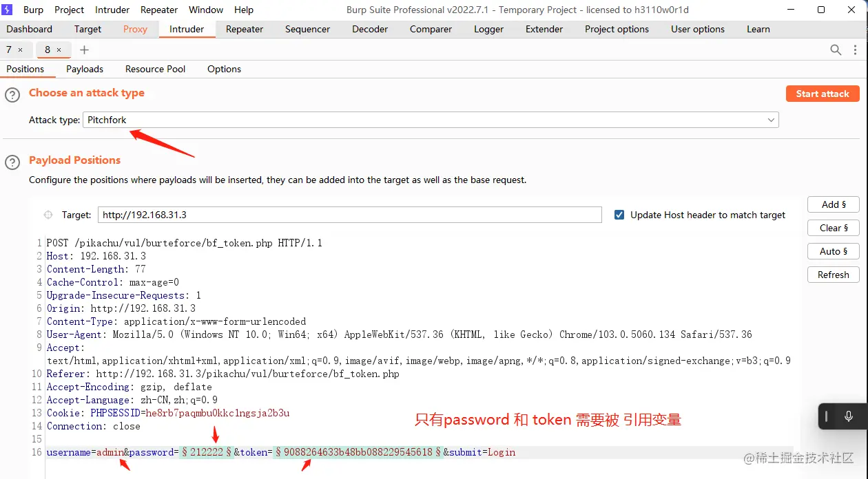The width and height of the screenshot is (868, 479).
Task: Click the Burp Suite logo icon
Action: click(x=8, y=10)
